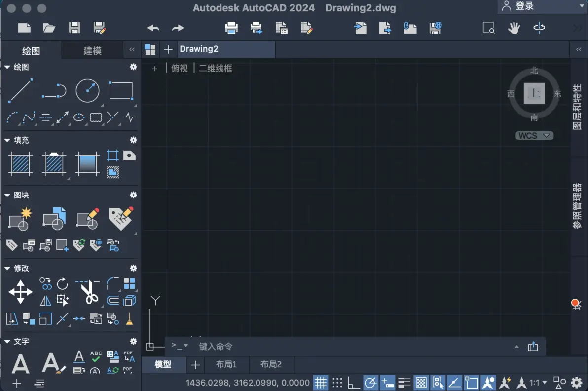Open the WCS coordinate system dropdown
Viewport: 588px width, 391px height.
(x=534, y=135)
